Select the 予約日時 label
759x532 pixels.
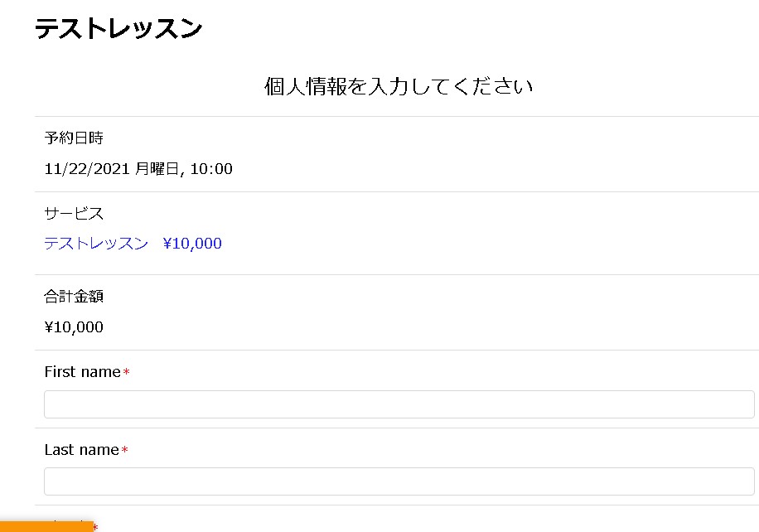pos(74,138)
